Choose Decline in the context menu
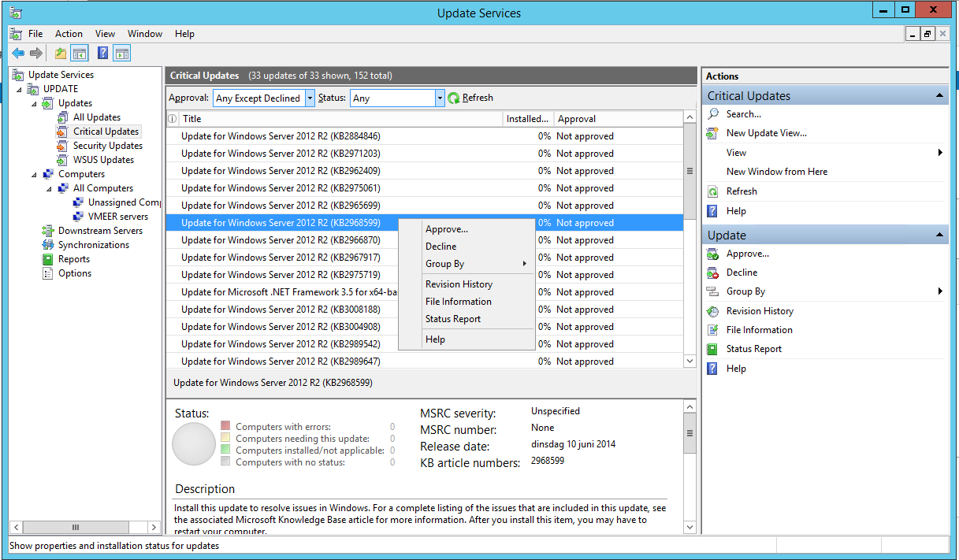 tap(466, 247)
